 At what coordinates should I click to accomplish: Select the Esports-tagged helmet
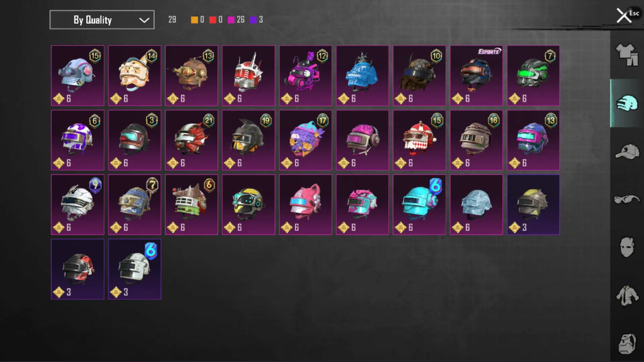coord(476,75)
